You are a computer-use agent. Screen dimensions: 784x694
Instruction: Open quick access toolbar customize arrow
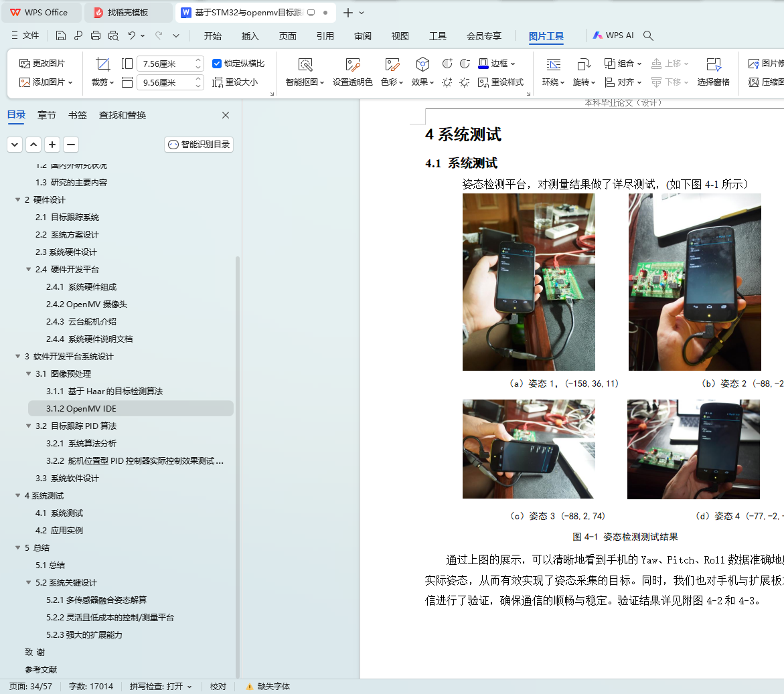176,35
